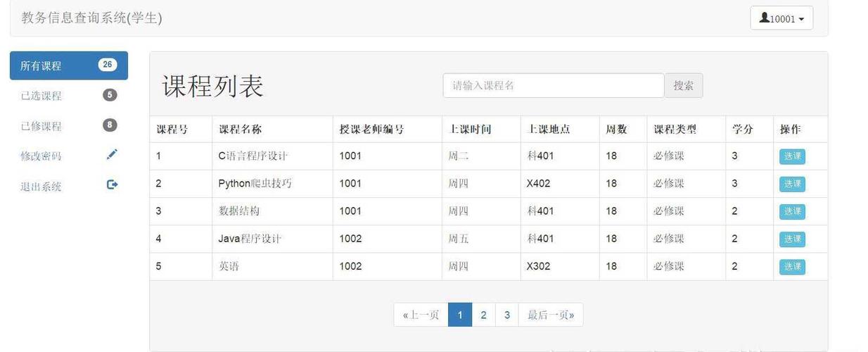Image resolution: width=868 pixels, height=352 pixels.
Task: Go to page 3 in pagination
Action: click(x=507, y=315)
